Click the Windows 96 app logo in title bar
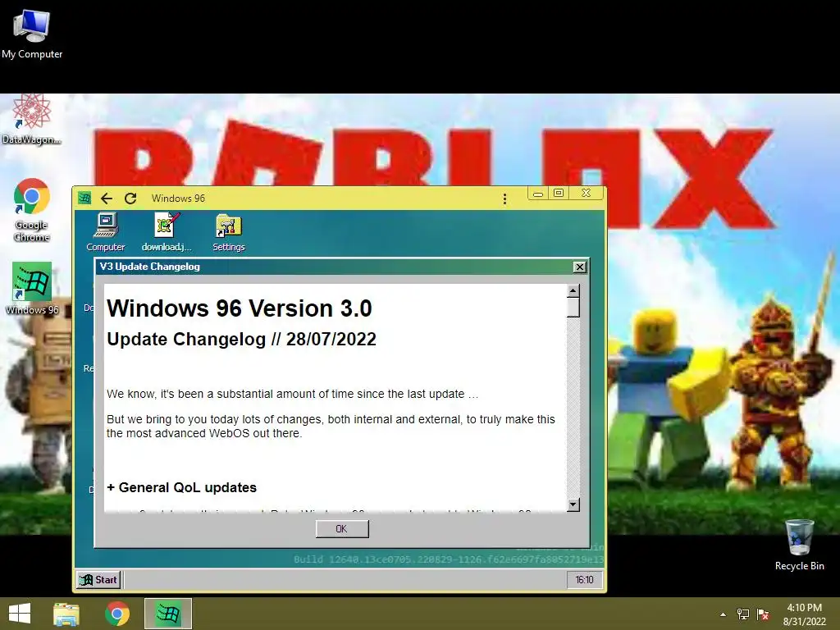Viewport: 840px width, 630px height. 84,199
